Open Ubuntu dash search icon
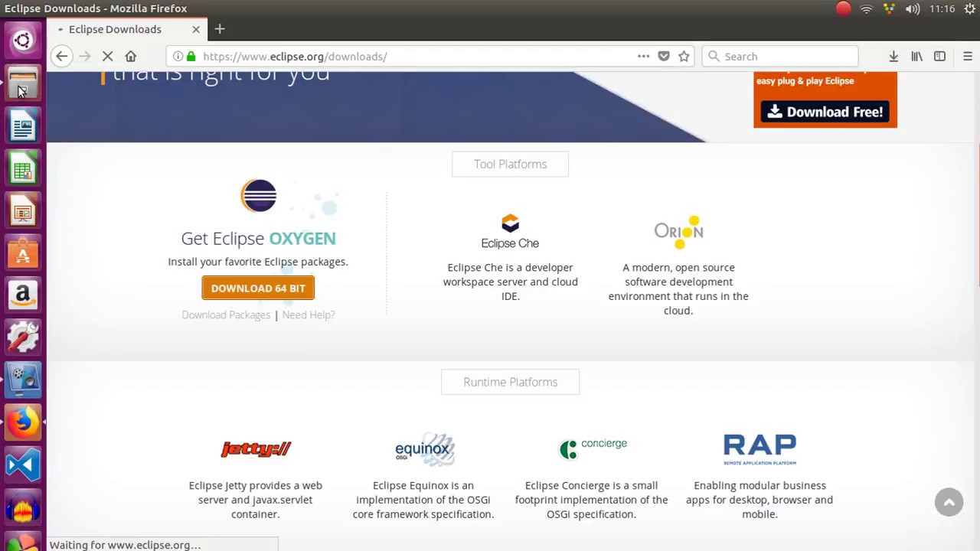 (x=23, y=40)
